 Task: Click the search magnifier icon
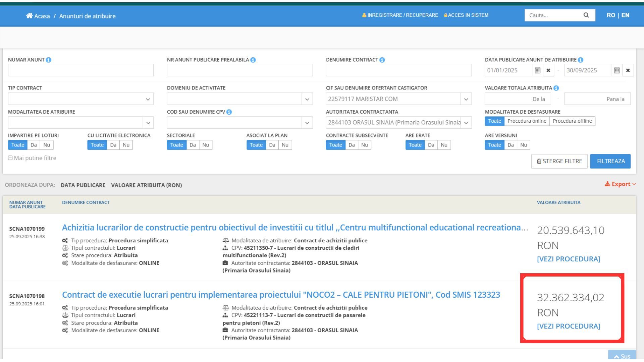click(x=586, y=15)
